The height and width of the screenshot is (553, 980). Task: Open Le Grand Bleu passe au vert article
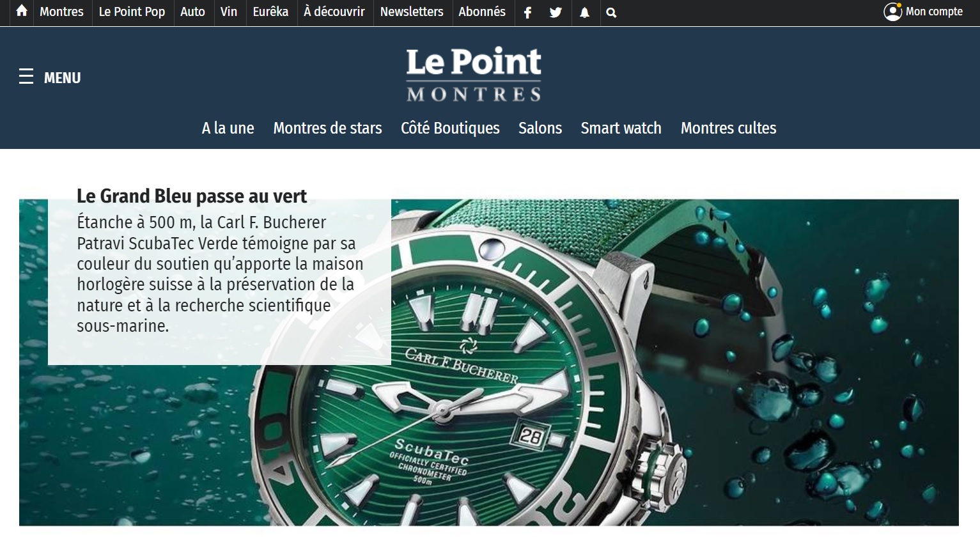[x=192, y=196]
